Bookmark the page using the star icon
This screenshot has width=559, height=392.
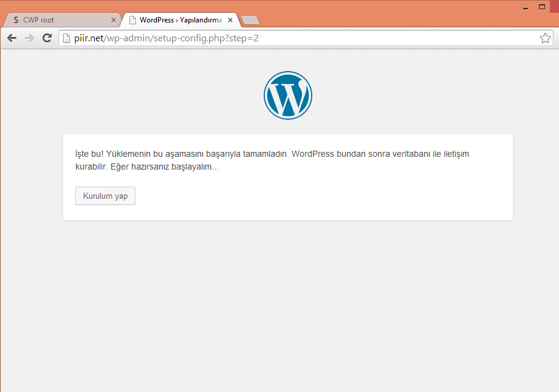pos(545,38)
